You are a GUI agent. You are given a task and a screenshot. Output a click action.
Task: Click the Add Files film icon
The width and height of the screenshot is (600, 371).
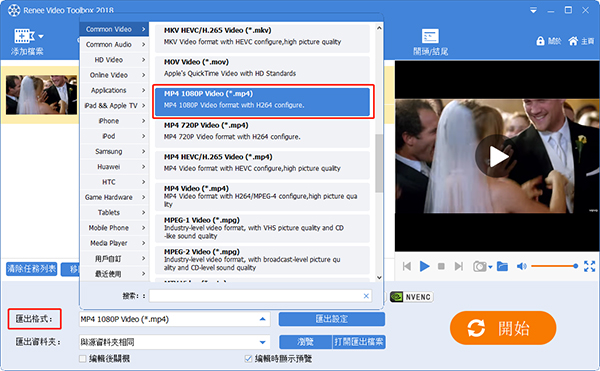23,36
